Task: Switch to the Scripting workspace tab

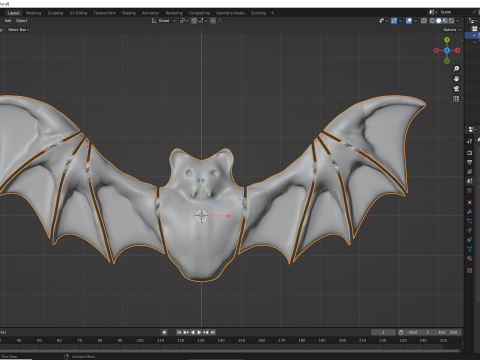Action: coord(258,13)
